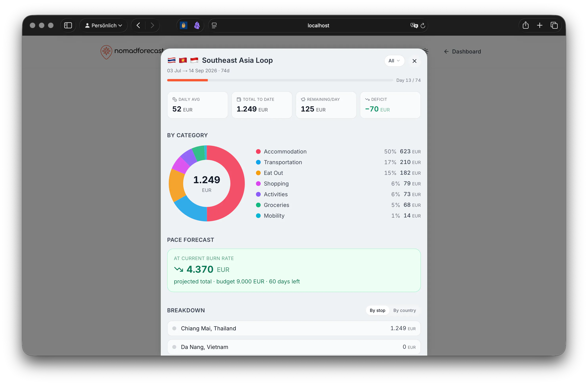Click the Indonesia flag icon
This screenshot has width=588, height=385.
[194, 60]
